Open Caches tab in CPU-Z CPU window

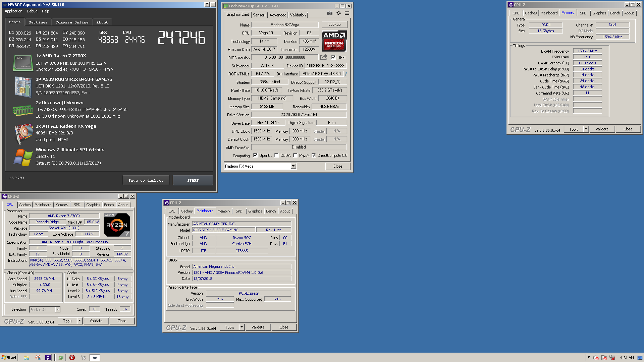tap(24, 205)
